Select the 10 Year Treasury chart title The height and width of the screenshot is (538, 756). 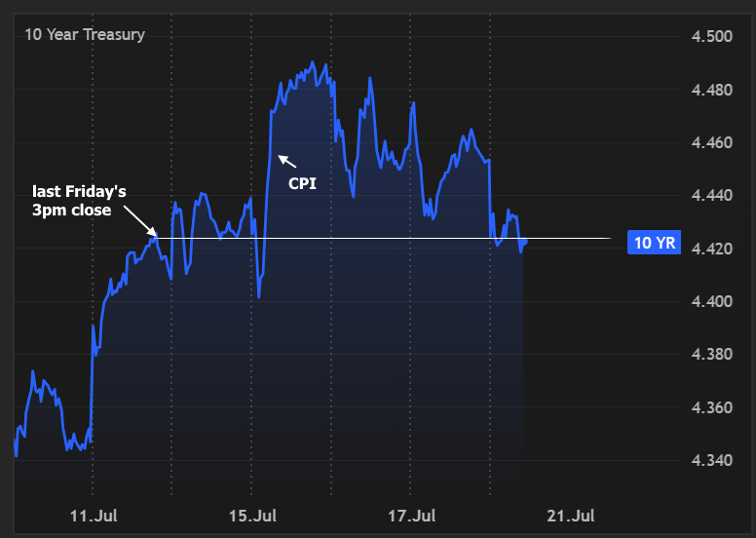click(x=85, y=35)
